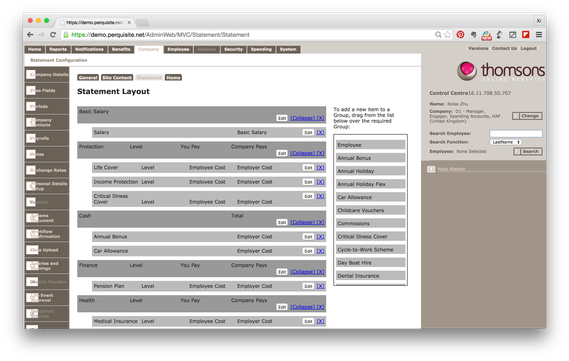Click the Evernote elephant extension icon

pyautogui.click(x=473, y=35)
